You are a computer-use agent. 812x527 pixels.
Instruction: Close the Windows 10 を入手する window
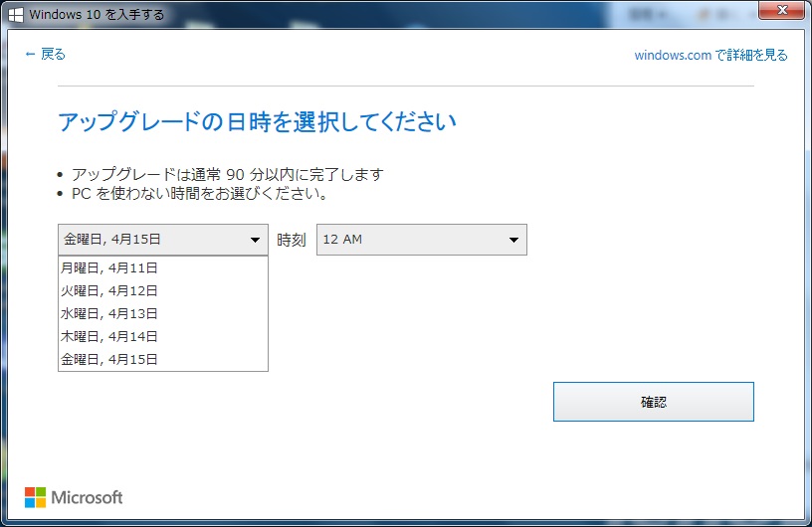[x=781, y=10]
